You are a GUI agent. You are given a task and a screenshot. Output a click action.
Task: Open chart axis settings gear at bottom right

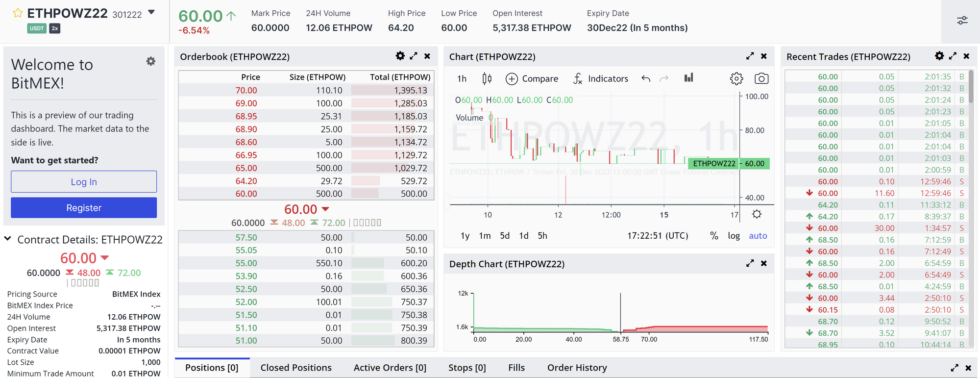[757, 214]
